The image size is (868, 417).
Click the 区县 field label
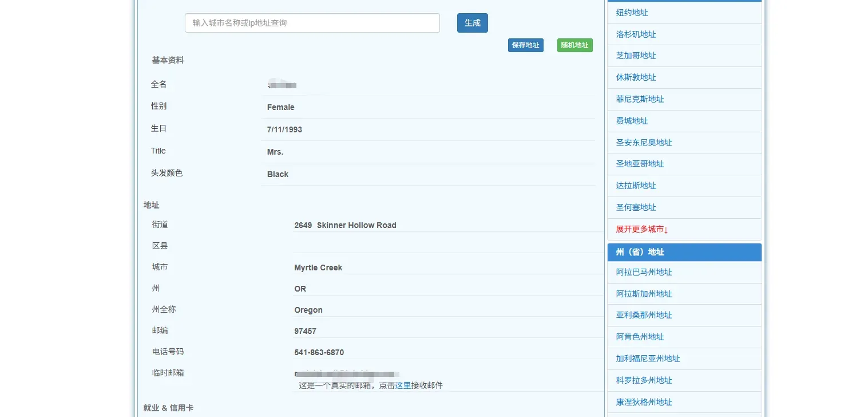coord(160,246)
